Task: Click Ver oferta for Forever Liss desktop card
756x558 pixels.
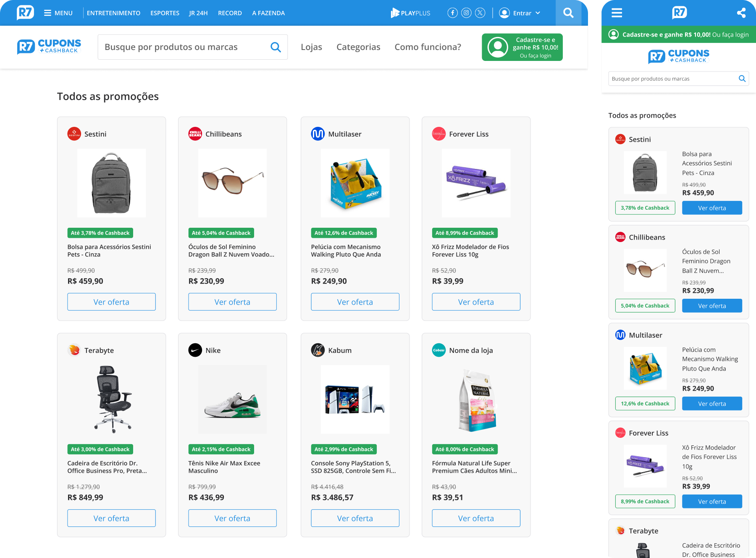Action: (x=476, y=302)
